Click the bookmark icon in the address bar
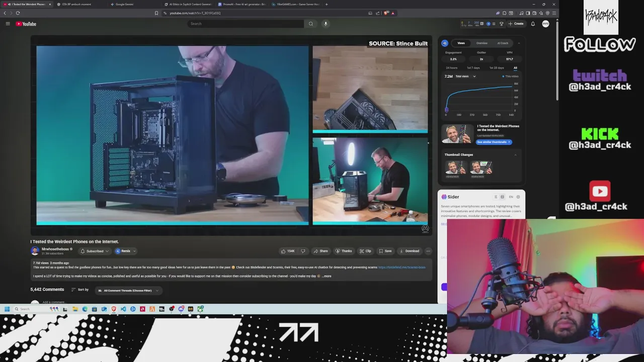This screenshot has width=644, height=362. point(156,13)
